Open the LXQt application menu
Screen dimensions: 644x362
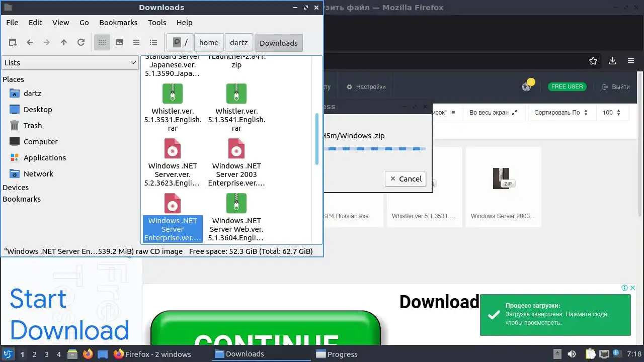tap(8, 354)
